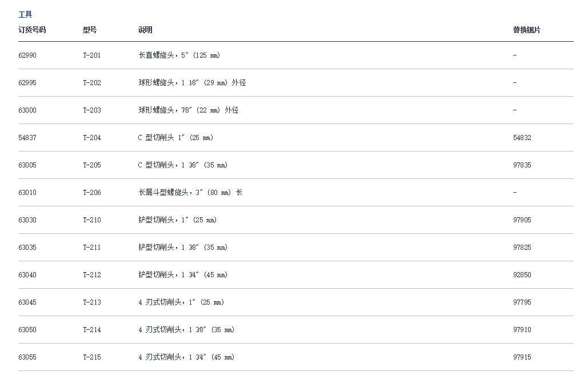Select model T-206 in the table
588x375 pixels.
(x=92, y=193)
